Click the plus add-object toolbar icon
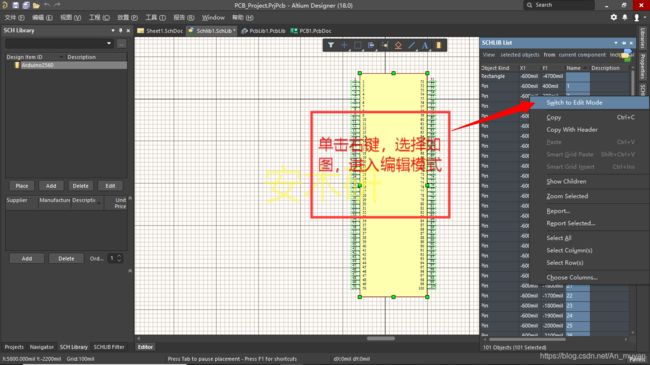 tap(344, 45)
